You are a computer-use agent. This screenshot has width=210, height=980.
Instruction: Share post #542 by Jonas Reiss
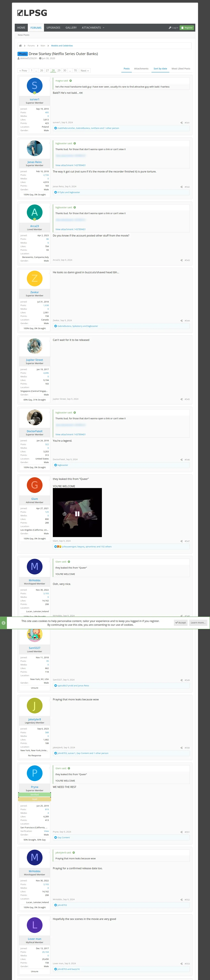(x=181, y=187)
